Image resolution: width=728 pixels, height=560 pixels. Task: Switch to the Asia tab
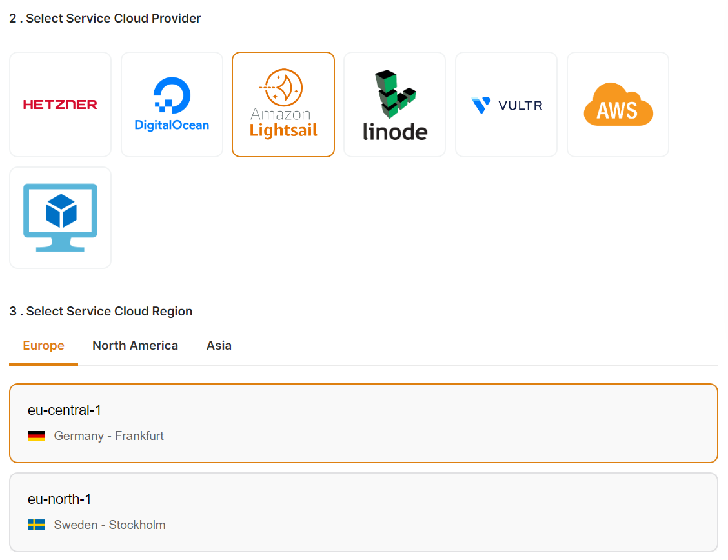(219, 346)
